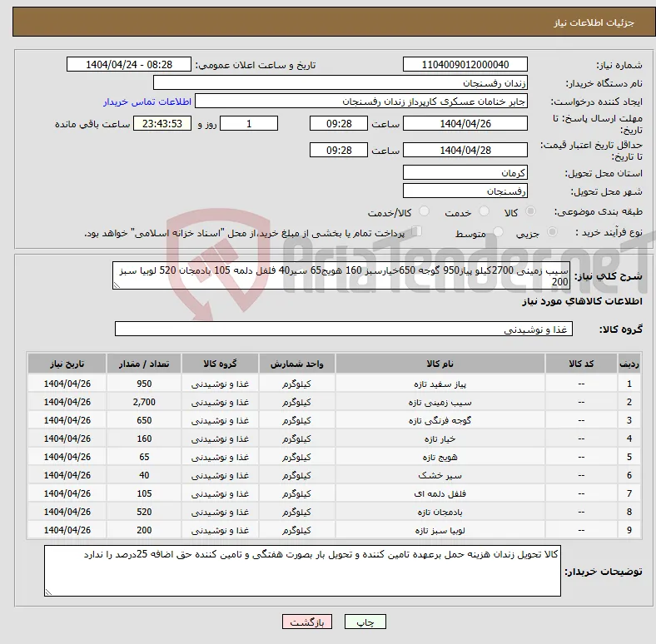This screenshot has height=644, width=656.
Task: Click the row گوجه فرنگی تازه
Action: point(335,420)
